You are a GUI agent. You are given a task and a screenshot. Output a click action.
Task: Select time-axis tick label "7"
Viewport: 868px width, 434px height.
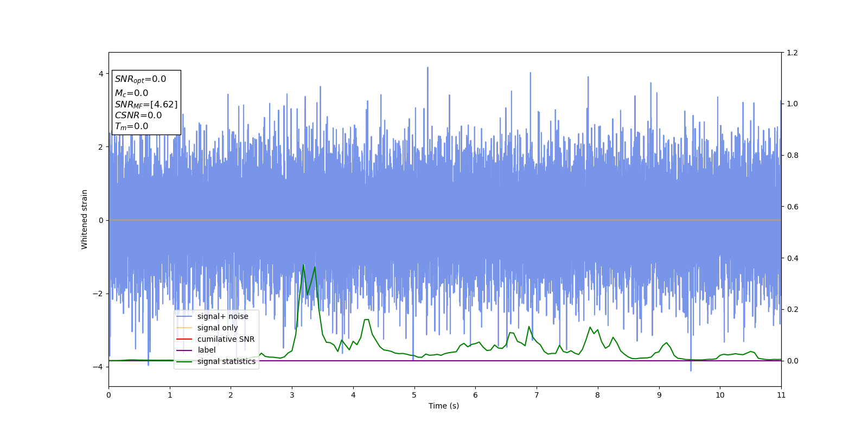click(537, 395)
